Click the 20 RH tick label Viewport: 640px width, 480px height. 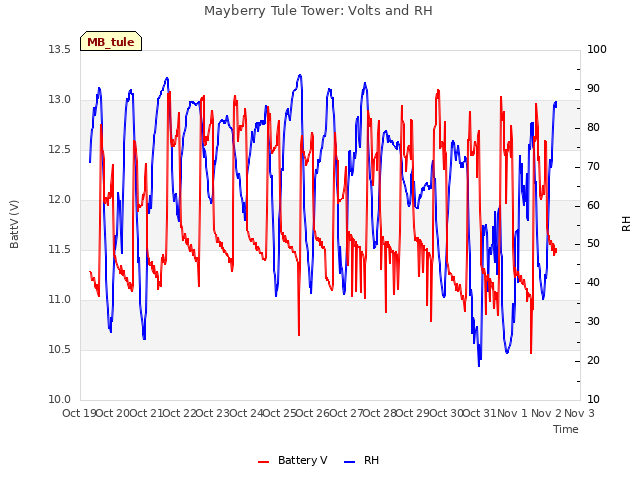click(x=593, y=361)
